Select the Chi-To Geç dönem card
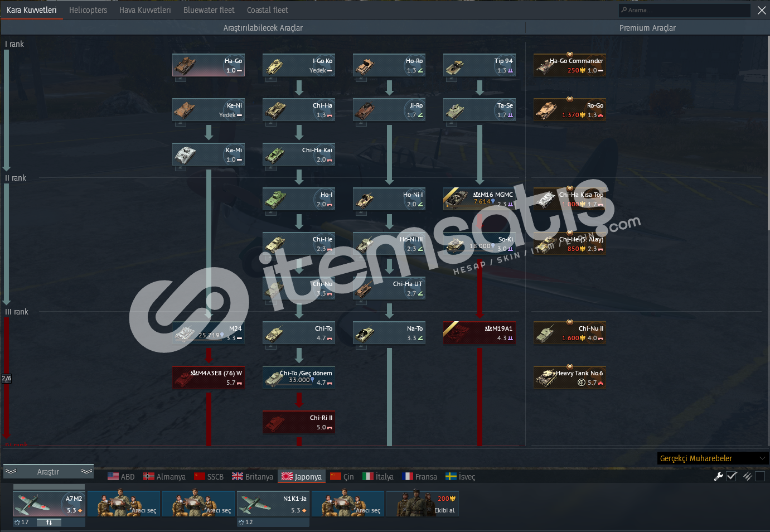The width and height of the screenshot is (770, 532). pyautogui.click(x=299, y=378)
